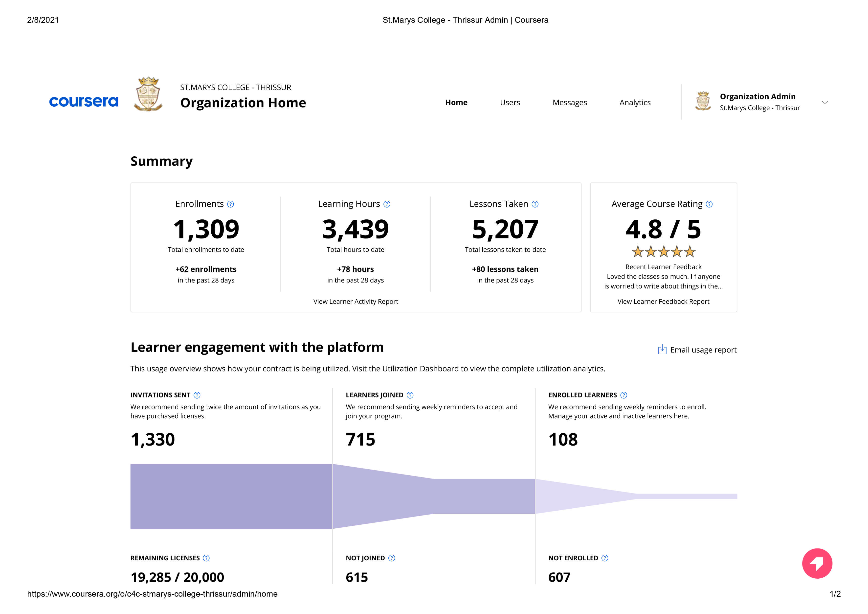The height and width of the screenshot is (614, 868).
Task: Click the Enrolled Learners info icon
Action: point(624,395)
